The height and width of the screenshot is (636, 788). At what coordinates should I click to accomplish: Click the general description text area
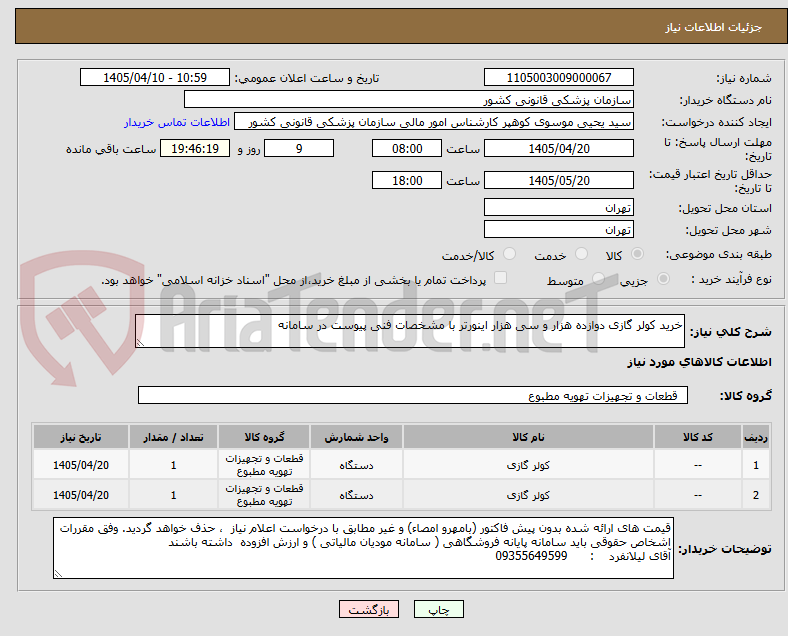[410, 331]
